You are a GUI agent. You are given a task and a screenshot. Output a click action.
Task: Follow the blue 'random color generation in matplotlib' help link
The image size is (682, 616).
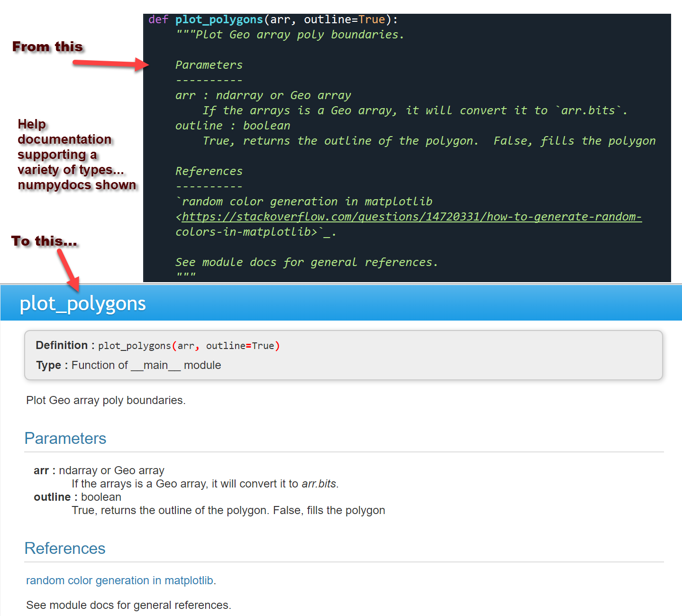pyautogui.click(x=119, y=580)
